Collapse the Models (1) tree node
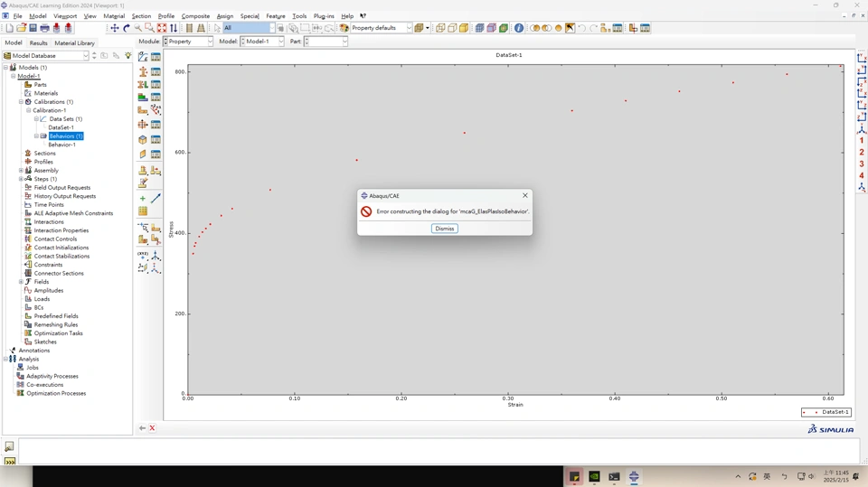 5,68
